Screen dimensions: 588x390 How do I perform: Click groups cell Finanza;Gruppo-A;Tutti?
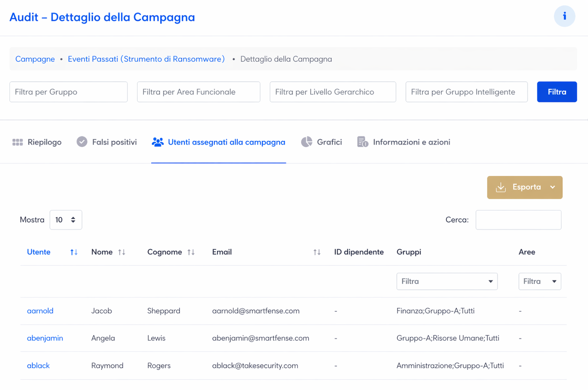(436, 311)
